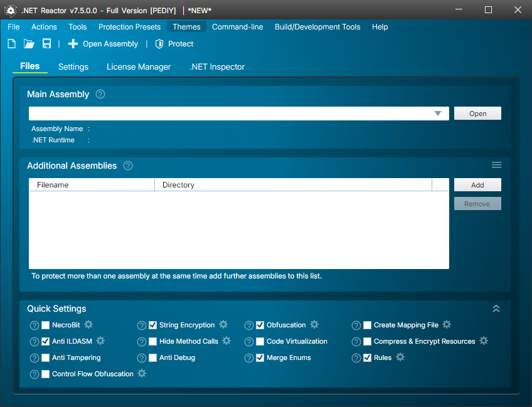Disable the Obfuscation checkbox
The height and width of the screenshot is (407, 532).
pos(260,325)
